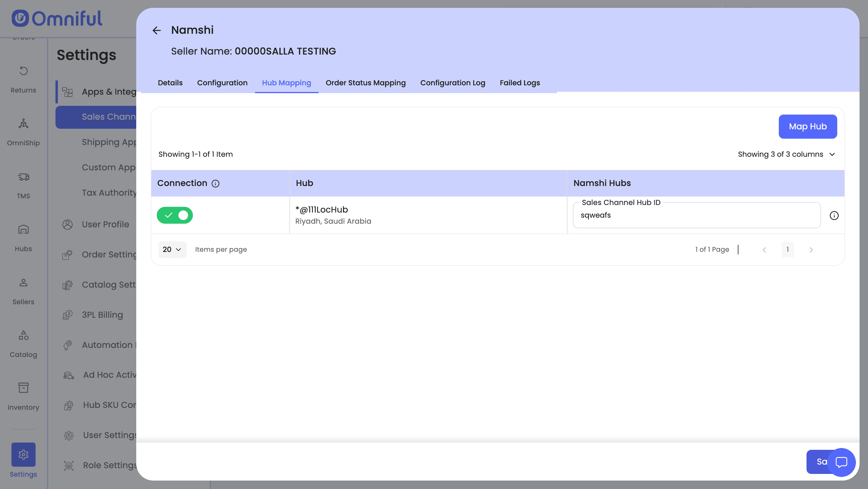The width and height of the screenshot is (868, 489).
Task: Click the Connection column info icon
Action: tap(215, 183)
